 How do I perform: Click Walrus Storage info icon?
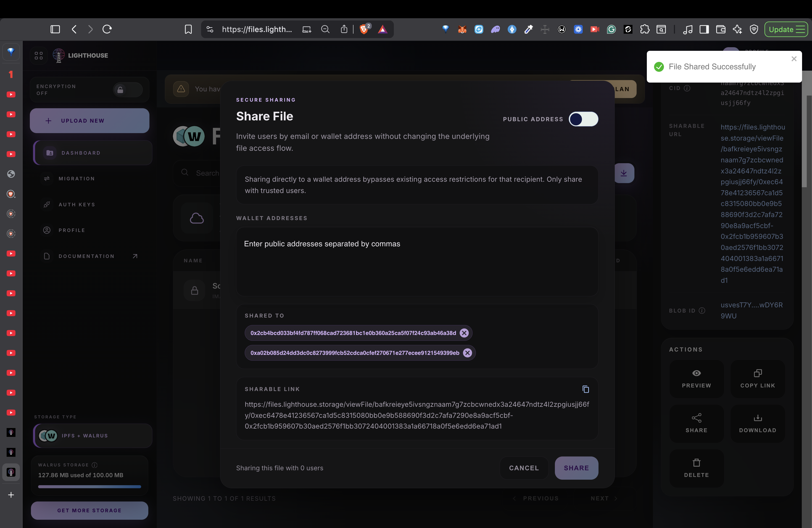click(x=94, y=465)
